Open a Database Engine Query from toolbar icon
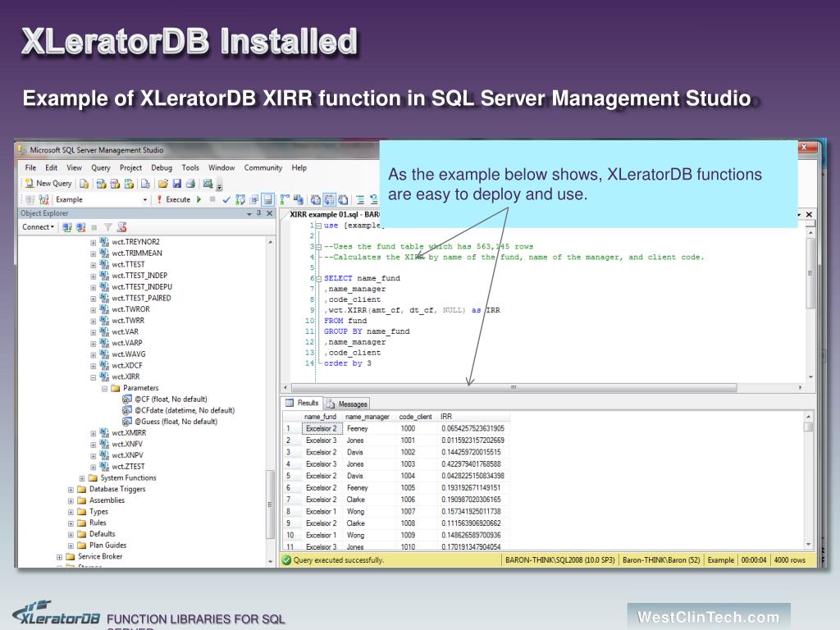Screen dimensions: 840x630 point(84,184)
